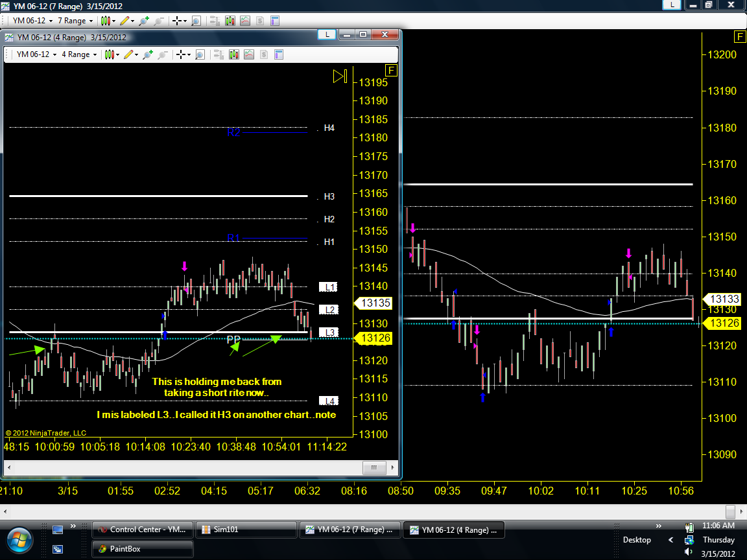Switch to Control Center taskbar button
Image resolution: width=747 pixels, height=560 pixels.
[142, 530]
